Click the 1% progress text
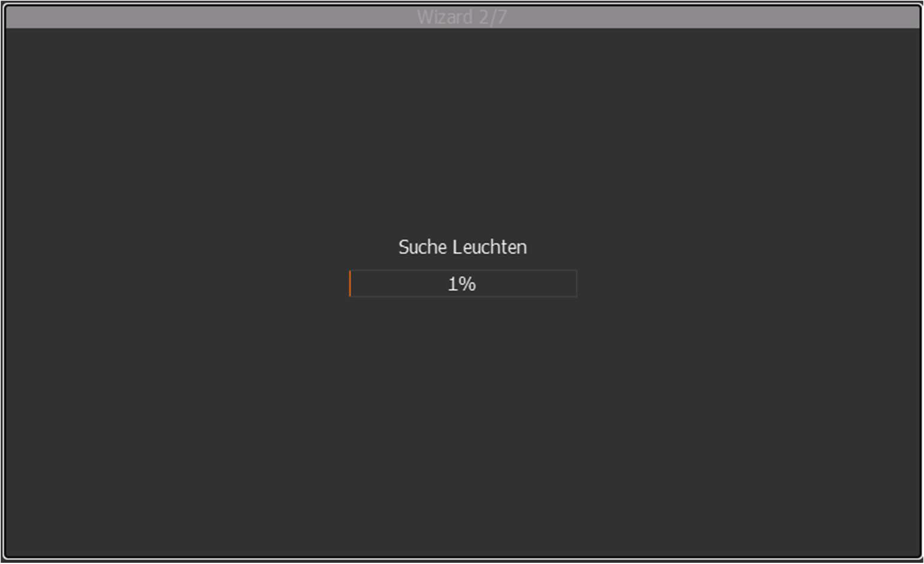 (462, 284)
